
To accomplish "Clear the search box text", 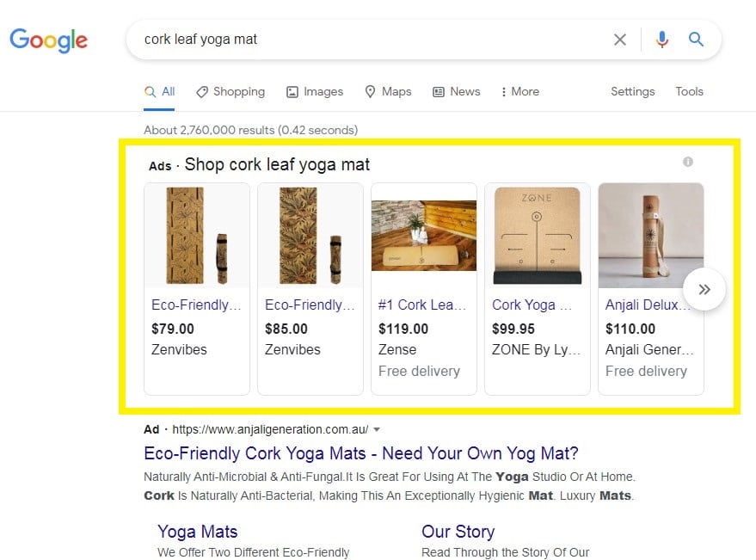I will click(x=619, y=40).
